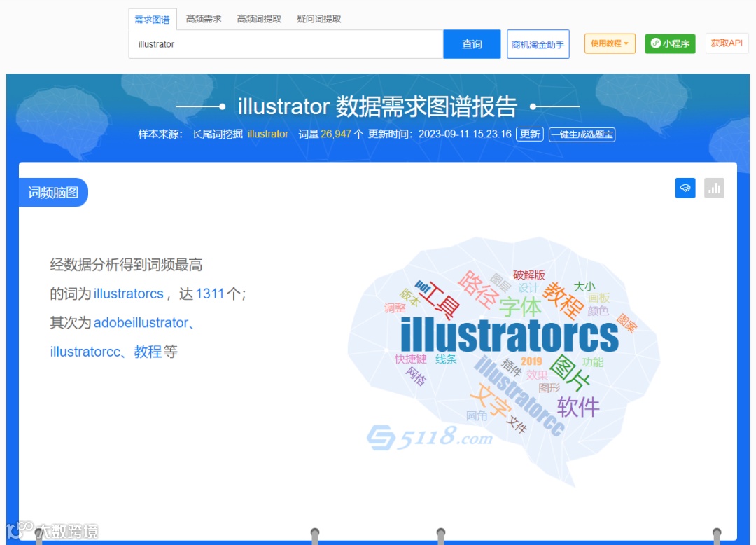This screenshot has height=545, width=756.
Task: Click 字体 in the word cloud
Action: [x=519, y=308]
